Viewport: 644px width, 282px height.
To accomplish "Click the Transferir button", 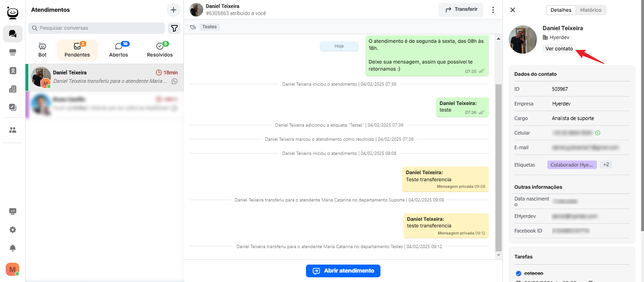I will (461, 9).
